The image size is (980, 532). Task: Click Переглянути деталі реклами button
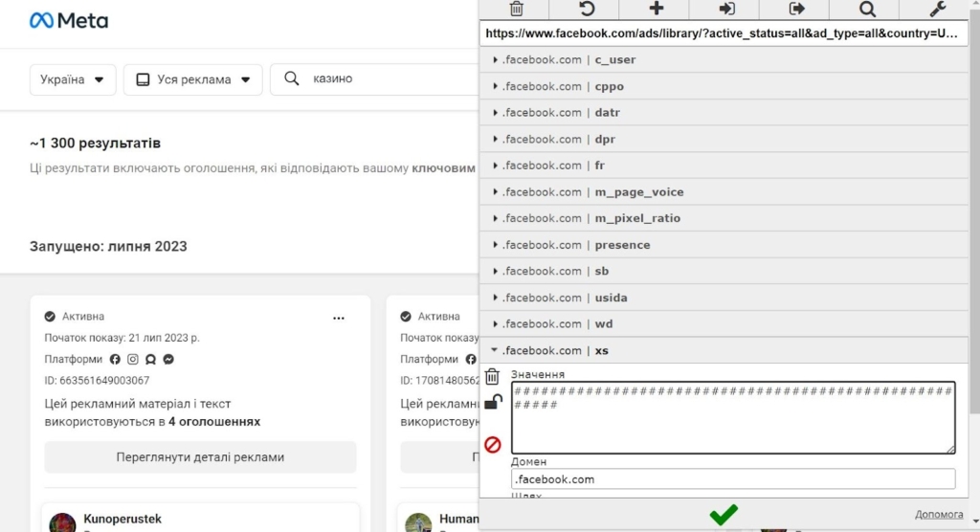(x=200, y=457)
